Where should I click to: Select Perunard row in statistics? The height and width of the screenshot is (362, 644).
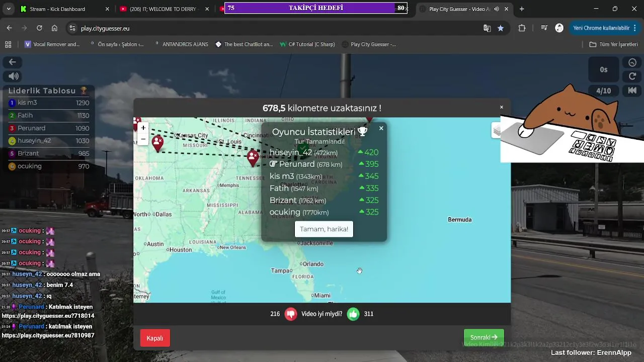324,164
